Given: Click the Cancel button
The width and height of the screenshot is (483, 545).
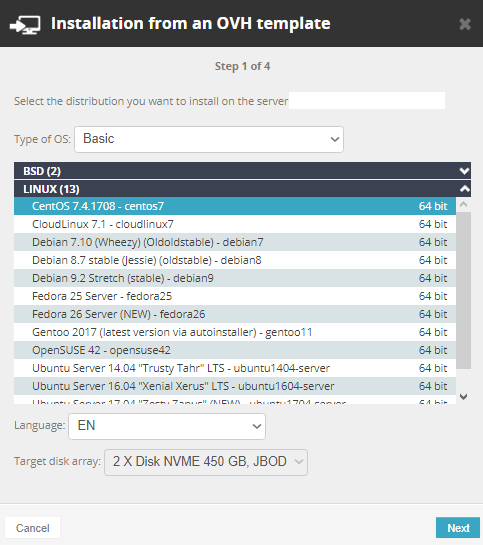Looking at the screenshot, I should pos(33,528).
